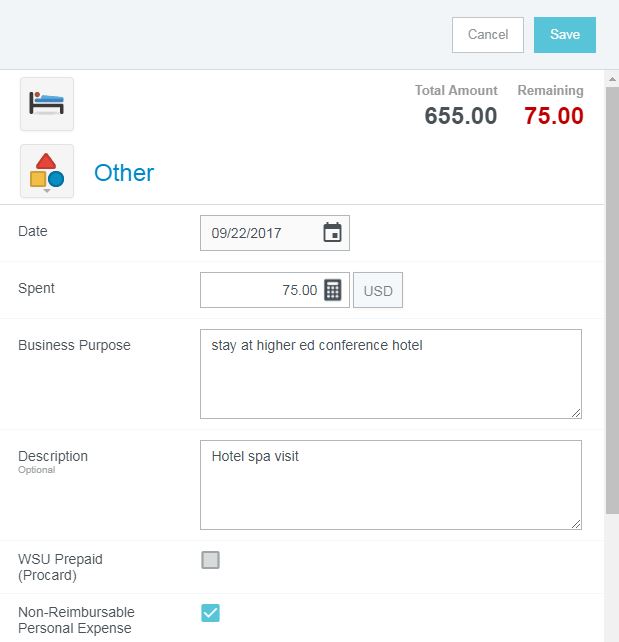Viewport: 619px width, 642px height.
Task: Uncheck Non-Reimbursable Personal Expense checkbox
Action: click(x=210, y=613)
